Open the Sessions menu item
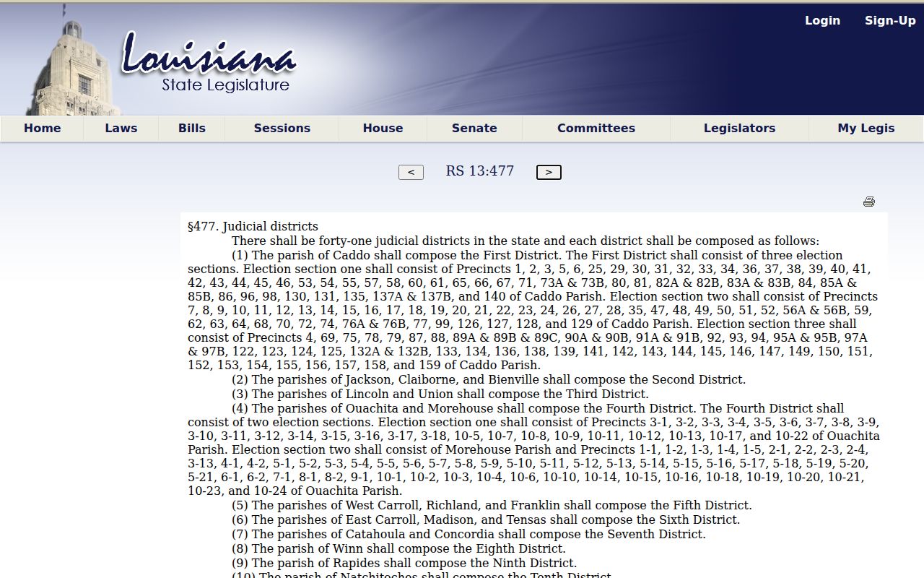Image resolution: width=924 pixels, height=578 pixels. pos(282,128)
